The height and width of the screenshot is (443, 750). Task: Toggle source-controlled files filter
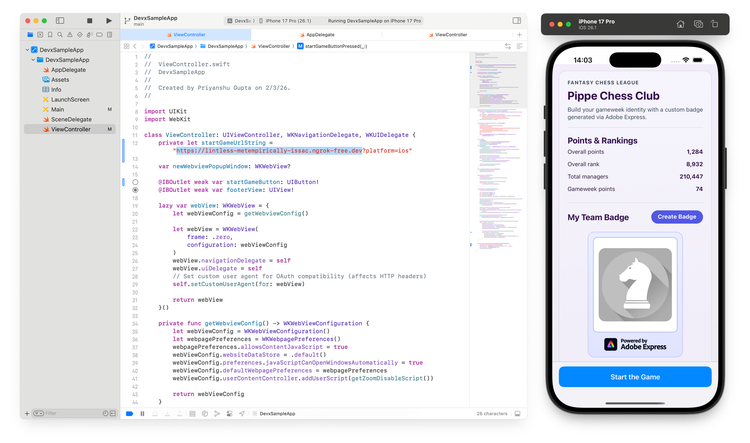113,413
